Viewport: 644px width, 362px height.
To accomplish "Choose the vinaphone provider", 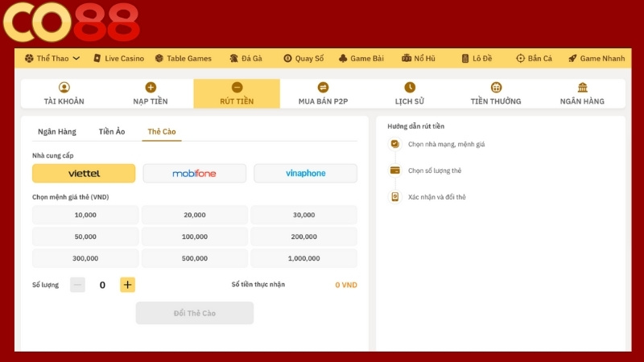I will pos(306,173).
